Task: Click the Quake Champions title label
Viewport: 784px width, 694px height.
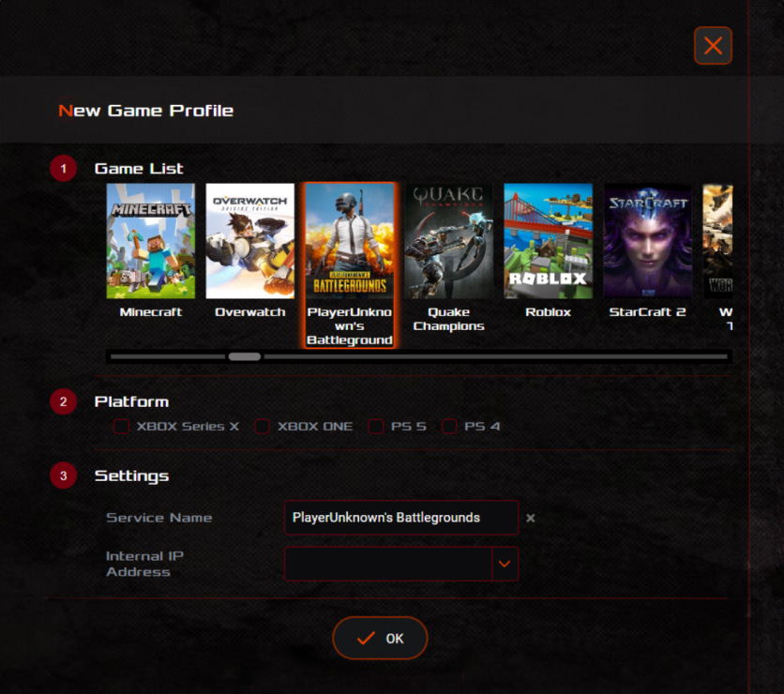Action: pos(448,319)
